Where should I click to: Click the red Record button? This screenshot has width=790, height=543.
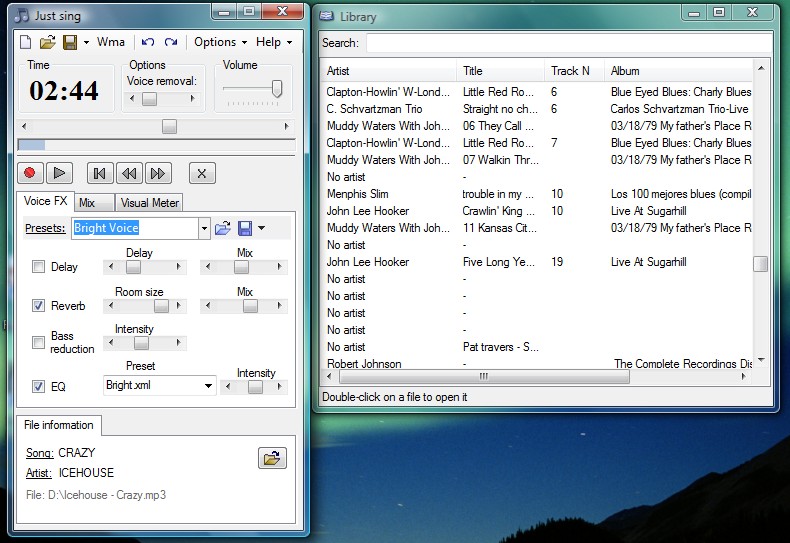[30, 173]
